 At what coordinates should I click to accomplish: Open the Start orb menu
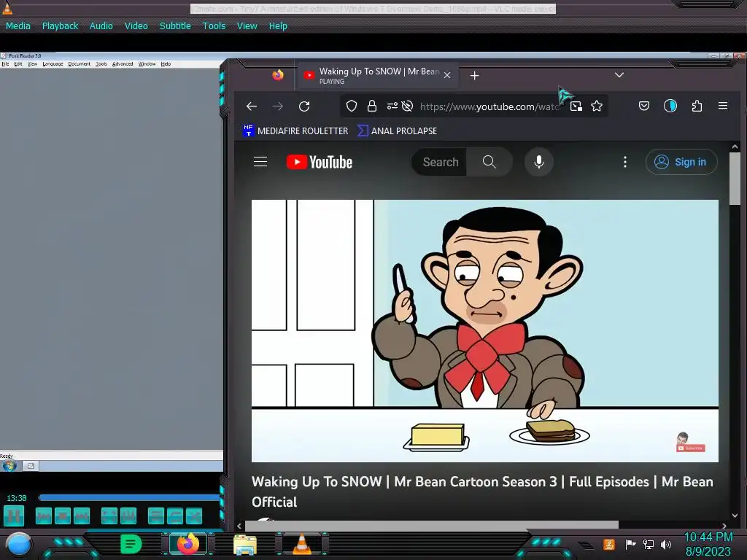pyautogui.click(x=19, y=545)
